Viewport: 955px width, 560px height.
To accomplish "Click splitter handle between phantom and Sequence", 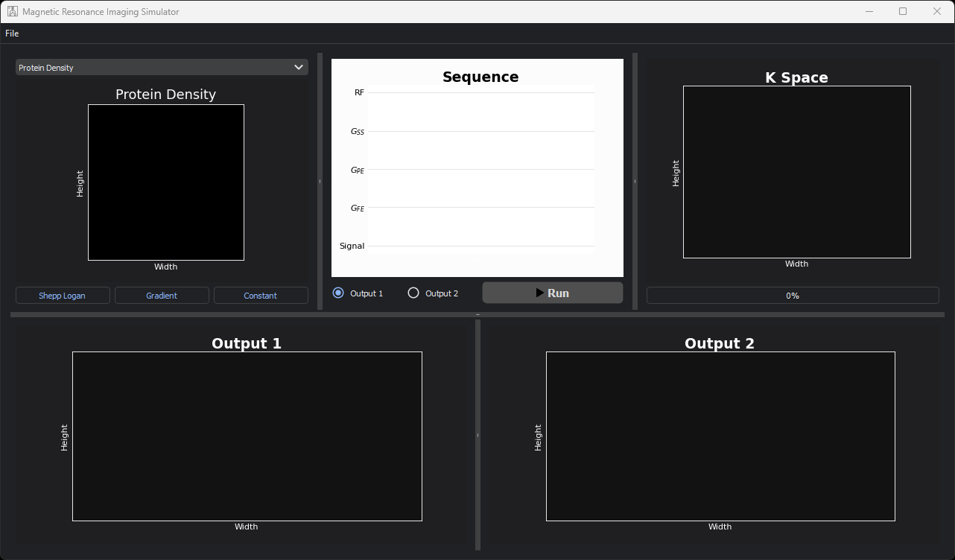I will pos(320,181).
